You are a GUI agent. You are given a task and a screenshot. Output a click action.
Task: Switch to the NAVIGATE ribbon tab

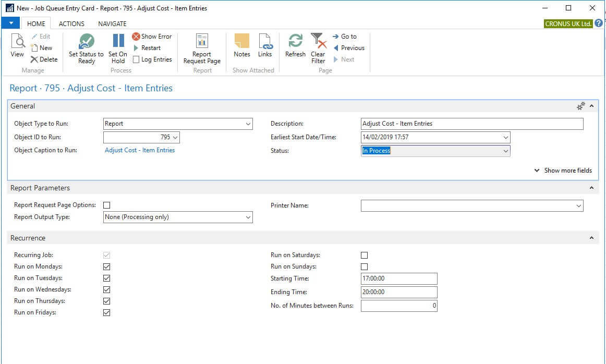(x=112, y=24)
